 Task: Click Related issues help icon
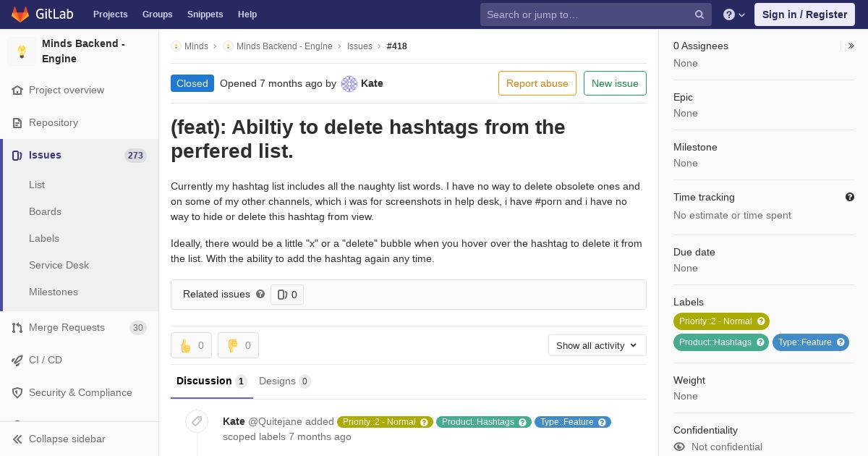[260, 294]
